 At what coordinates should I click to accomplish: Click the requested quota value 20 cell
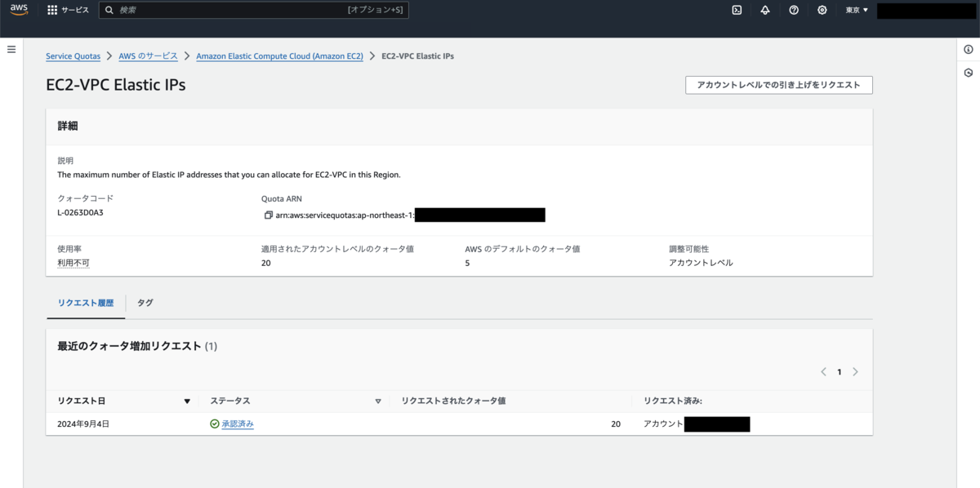[x=615, y=424]
